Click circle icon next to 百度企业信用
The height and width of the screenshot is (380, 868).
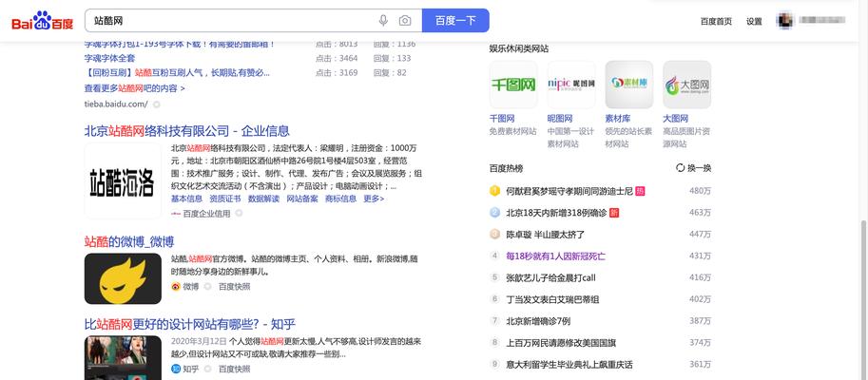click(x=239, y=213)
